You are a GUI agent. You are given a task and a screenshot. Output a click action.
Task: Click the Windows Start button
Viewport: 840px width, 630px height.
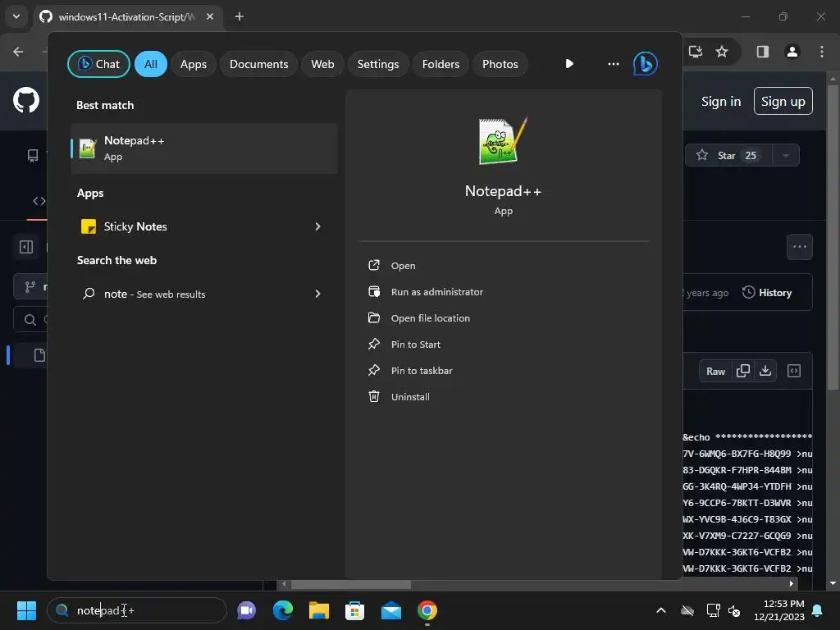click(x=26, y=610)
